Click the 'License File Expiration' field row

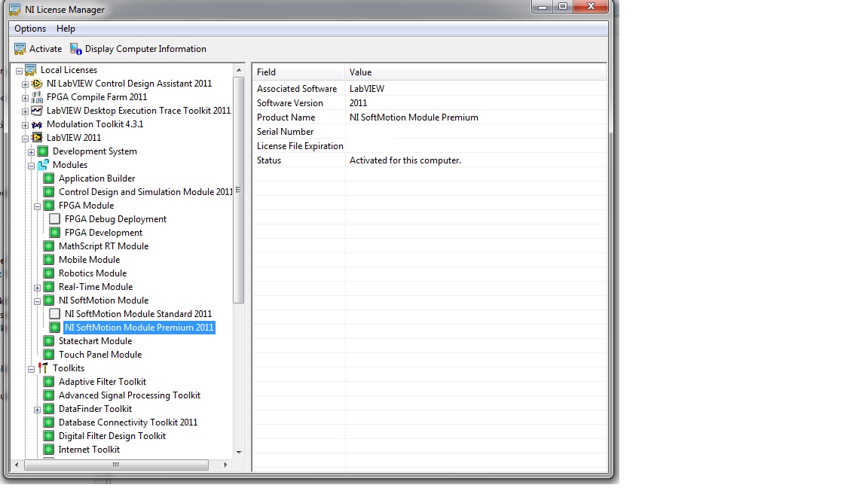coord(429,146)
